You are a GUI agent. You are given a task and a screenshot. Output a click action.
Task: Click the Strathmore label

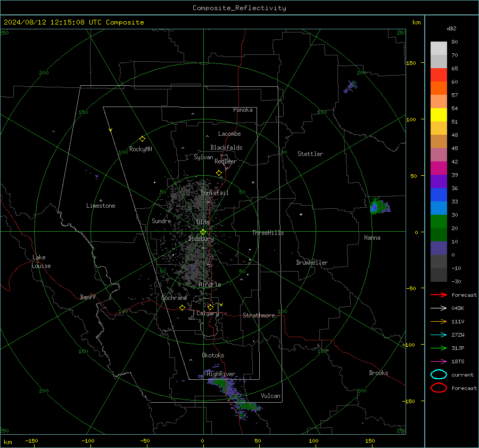tap(259, 315)
